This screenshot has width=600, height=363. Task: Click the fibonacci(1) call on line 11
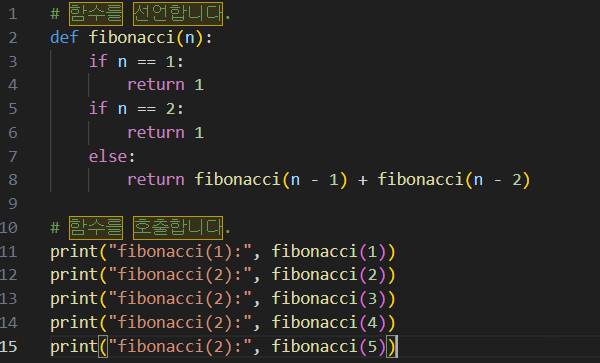pos(329,252)
